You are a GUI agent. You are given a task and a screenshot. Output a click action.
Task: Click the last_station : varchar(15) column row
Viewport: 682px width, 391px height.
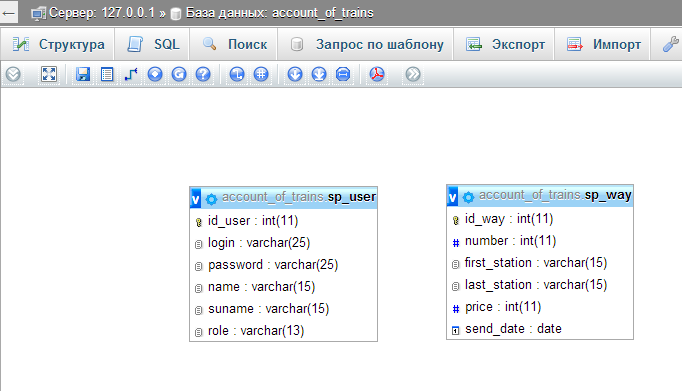click(540, 285)
